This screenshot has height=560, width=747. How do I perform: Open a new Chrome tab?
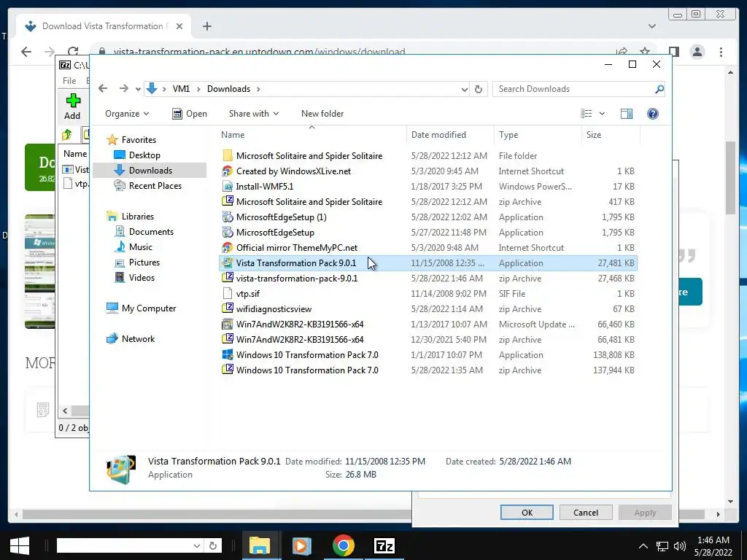206,26
